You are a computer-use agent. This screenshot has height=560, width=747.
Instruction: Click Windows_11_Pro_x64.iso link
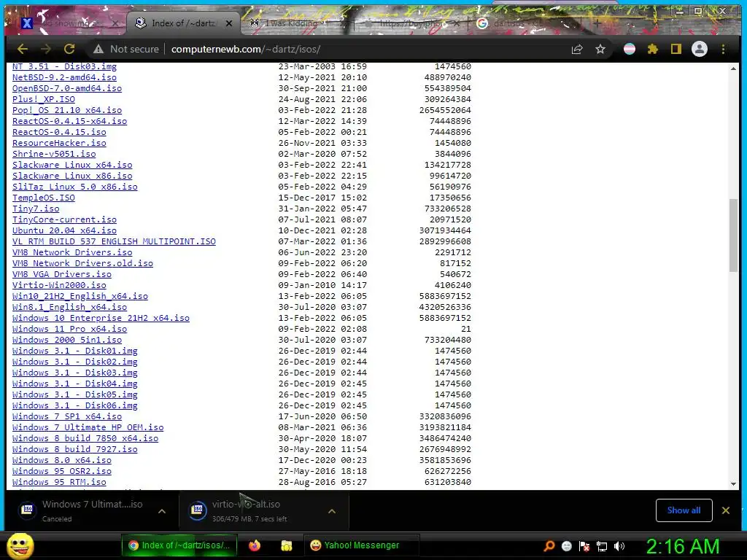pyautogui.click(x=69, y=329)
